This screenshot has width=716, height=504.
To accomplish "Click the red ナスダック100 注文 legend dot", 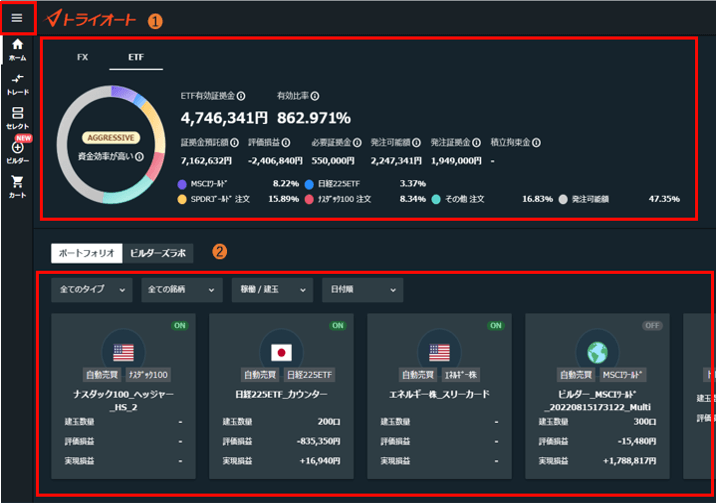I will click(309, 200).
